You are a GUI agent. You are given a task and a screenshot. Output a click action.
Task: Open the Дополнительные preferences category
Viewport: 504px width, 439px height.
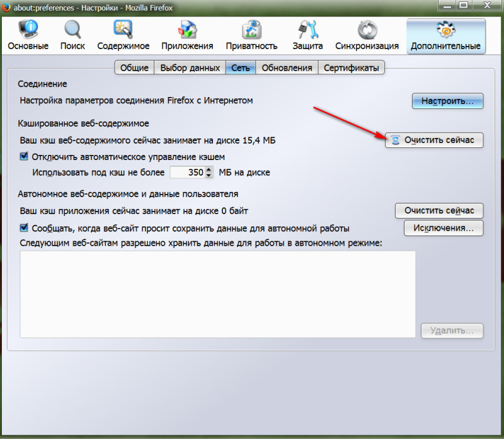click(x=446, y=36)
